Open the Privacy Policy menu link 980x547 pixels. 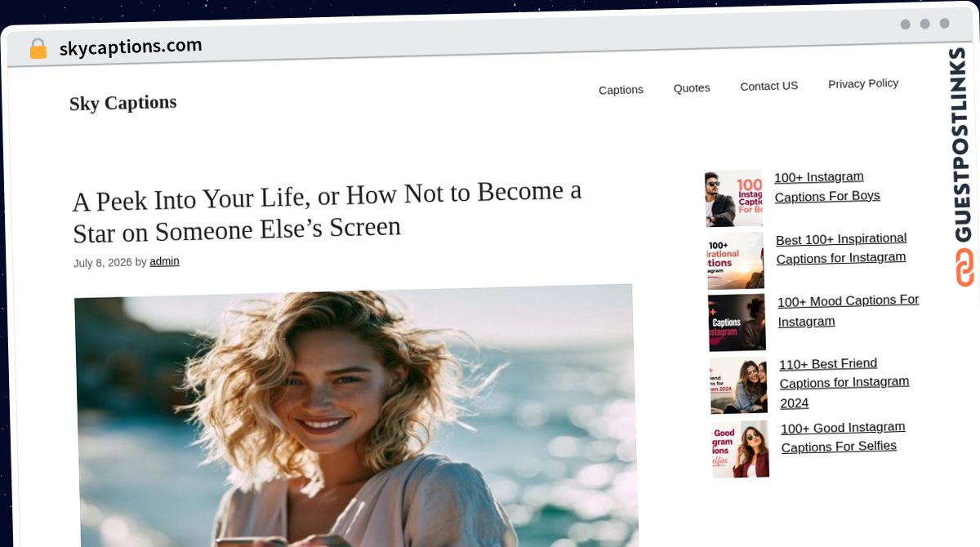coord(863,83)
